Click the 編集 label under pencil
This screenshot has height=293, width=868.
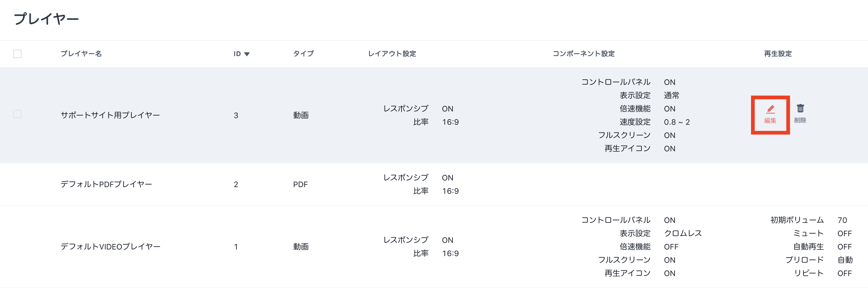pos(770,121)
